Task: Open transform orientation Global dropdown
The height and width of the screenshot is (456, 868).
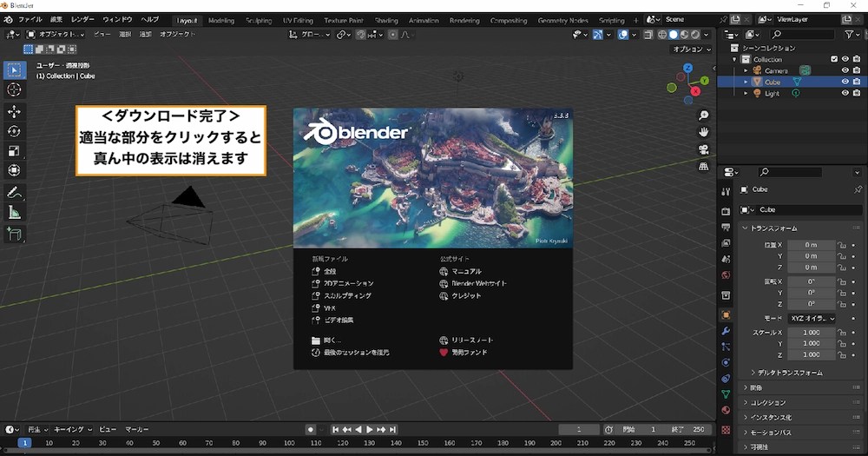Action: [x=310, y=35]
